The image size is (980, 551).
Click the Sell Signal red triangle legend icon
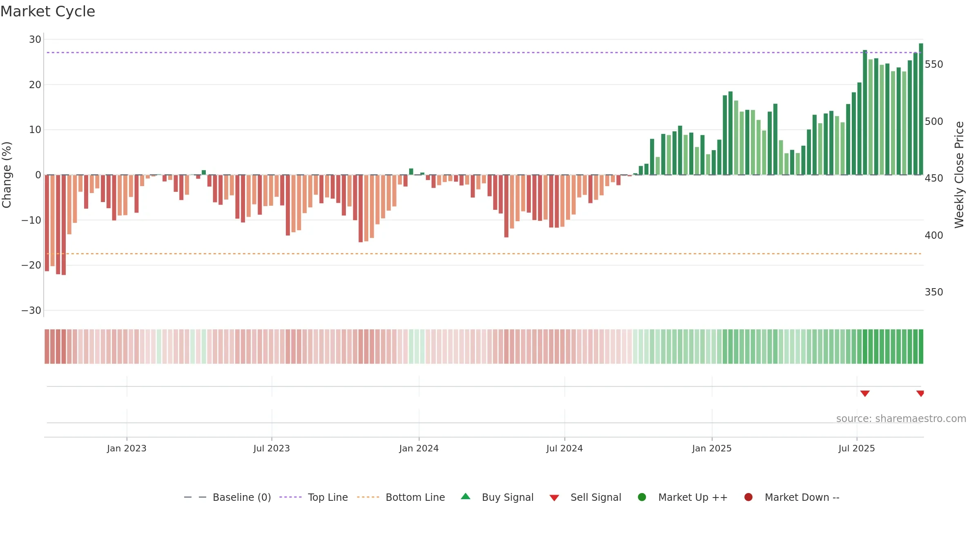click(554, 498)
